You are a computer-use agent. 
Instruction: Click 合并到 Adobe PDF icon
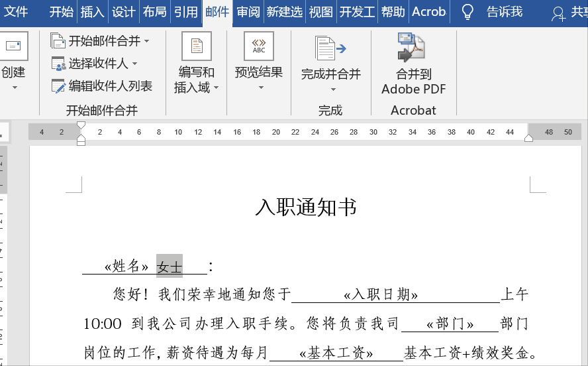(x=411, y=47)
